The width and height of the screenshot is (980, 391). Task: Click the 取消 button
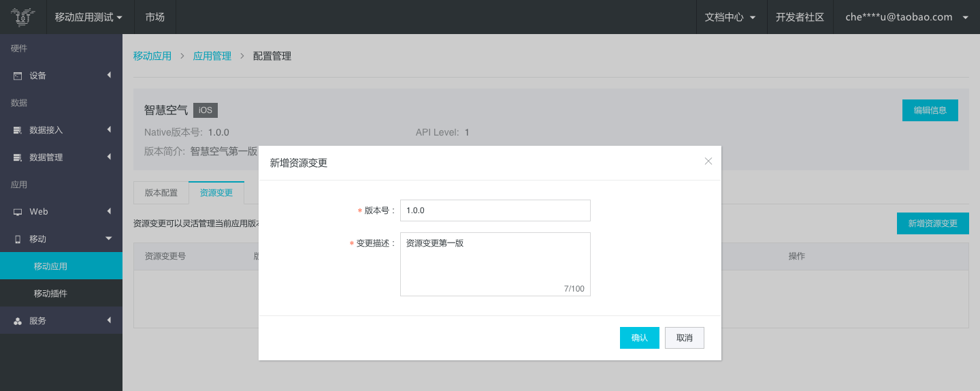pyautogui.click(x=685, y=338)
